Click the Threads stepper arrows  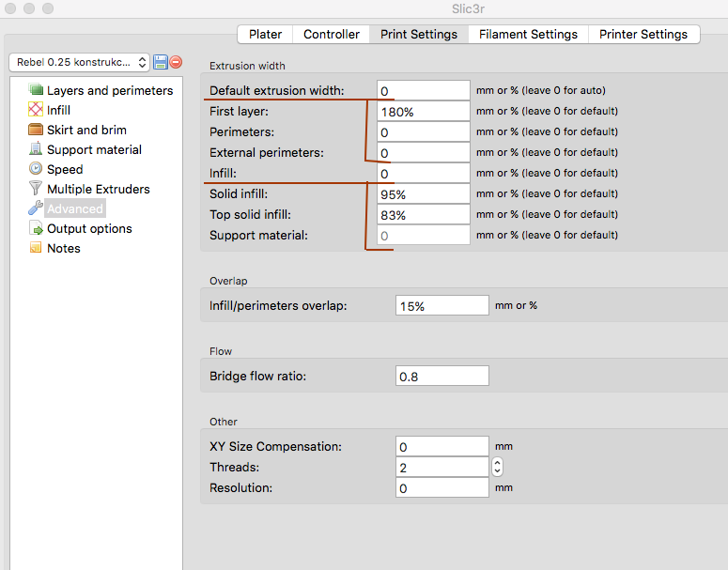point(497,467)
